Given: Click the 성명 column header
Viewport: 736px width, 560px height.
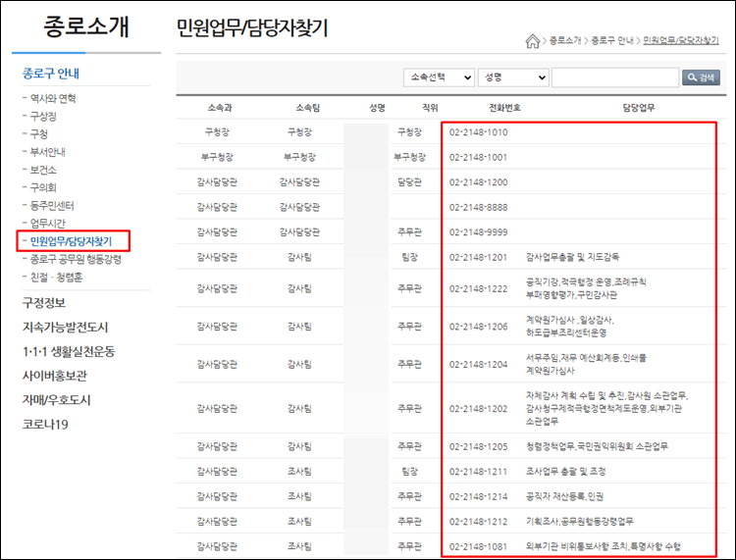Looking at the screenshot, I should (x=377, y=108).
